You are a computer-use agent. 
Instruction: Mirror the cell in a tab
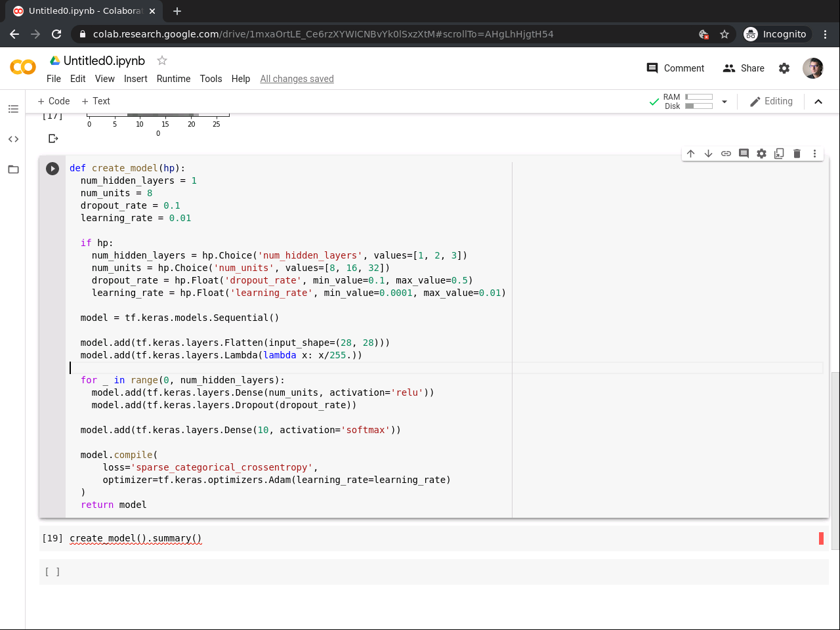click(780, 154)
